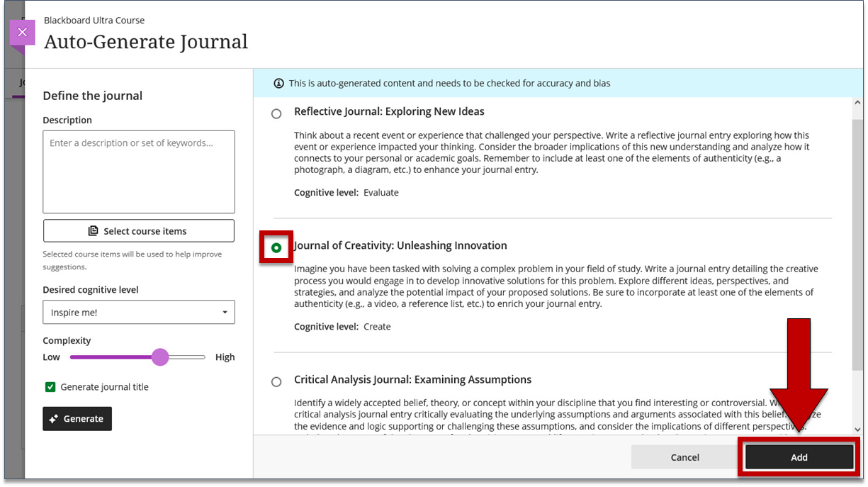This screenshot has height=487, width=868.
Task: Click the Add button
Action: 799,457
